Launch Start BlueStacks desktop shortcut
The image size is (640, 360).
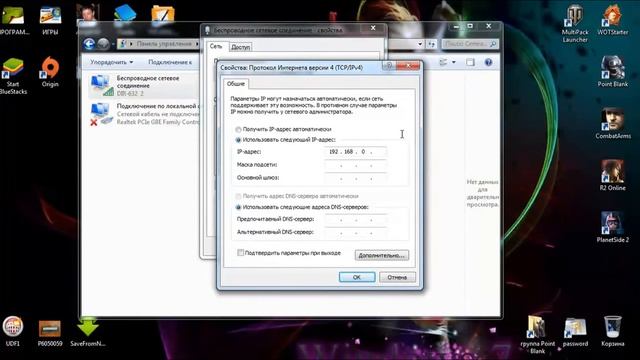tap(13, 76)
